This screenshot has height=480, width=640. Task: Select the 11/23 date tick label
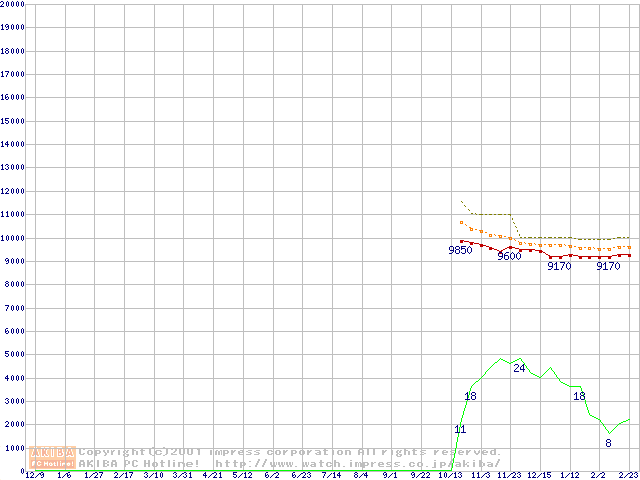click(510, 475)
